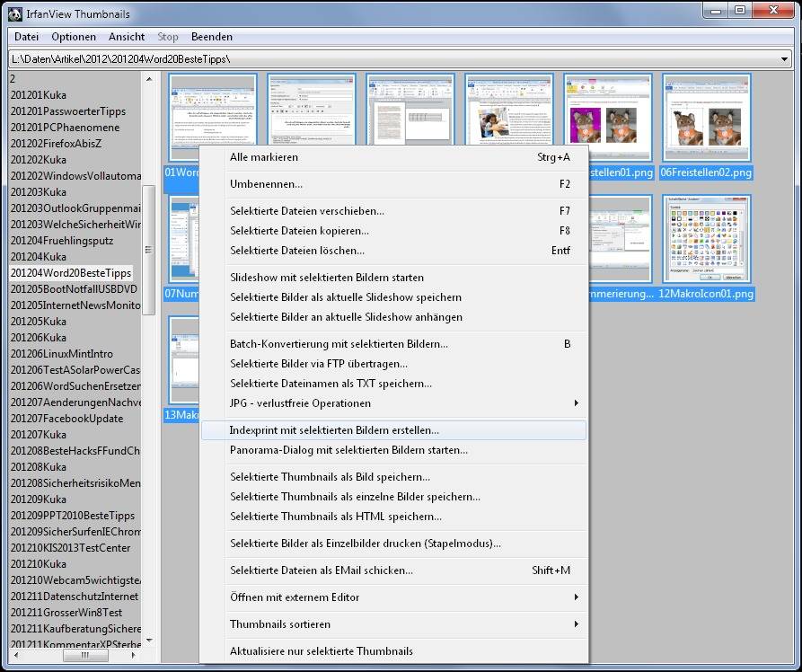This screenshot has width=802, height=672.
Task: Click folder tree horizontal scrollbar thumb
Action: tap(85, 655)
